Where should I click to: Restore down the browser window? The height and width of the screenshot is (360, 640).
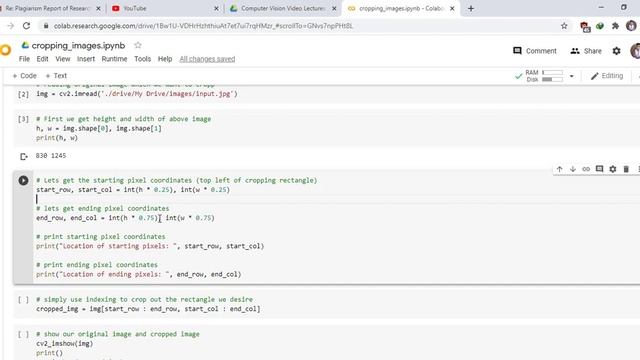[x=624, y=7]
